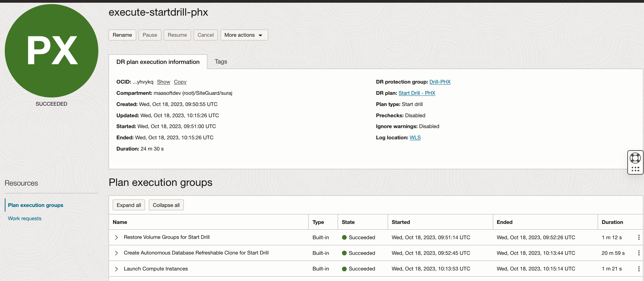Select DR plan execution information tab

tap(158, 62)
